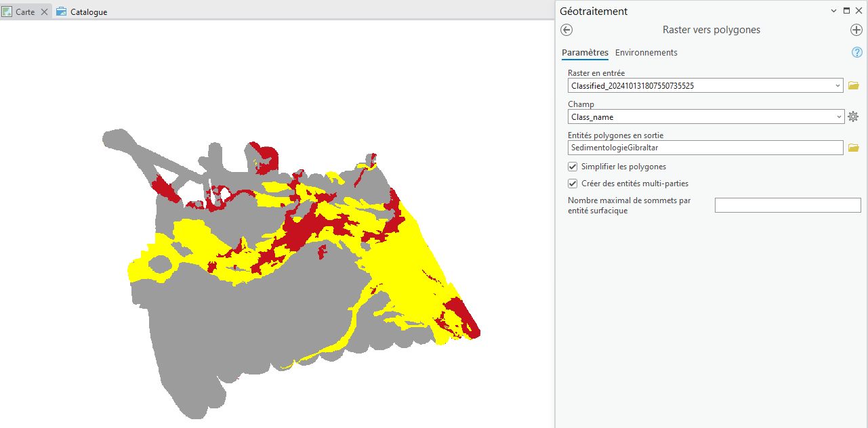The image size is (868, 428).
Task: Close the Carte tab
Action: point(44,12)
